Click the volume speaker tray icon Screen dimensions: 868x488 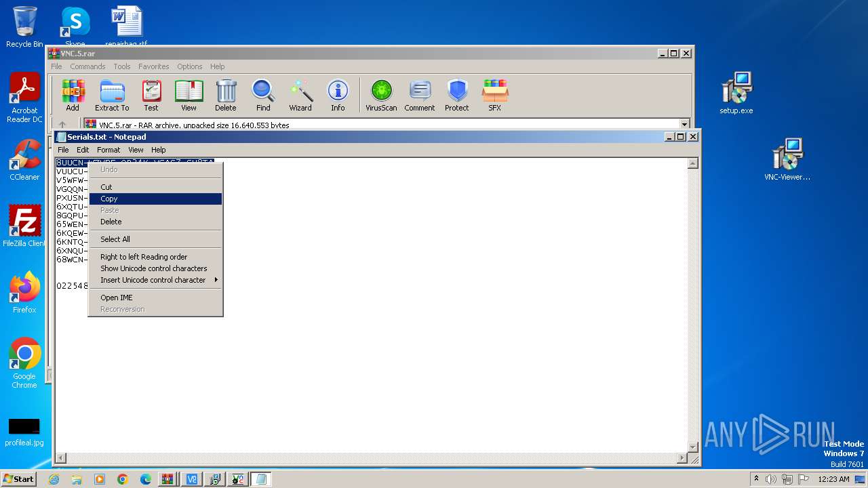coord(771,479)
